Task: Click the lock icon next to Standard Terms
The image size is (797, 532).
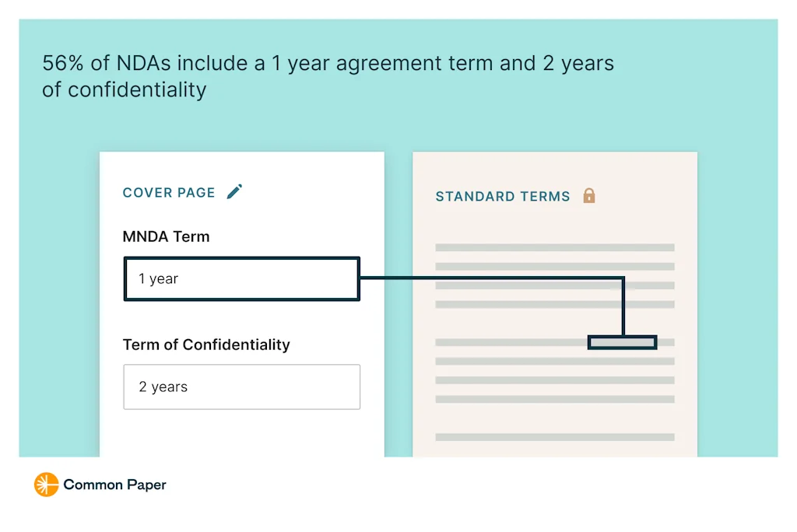Action: [x=589, y=195]
